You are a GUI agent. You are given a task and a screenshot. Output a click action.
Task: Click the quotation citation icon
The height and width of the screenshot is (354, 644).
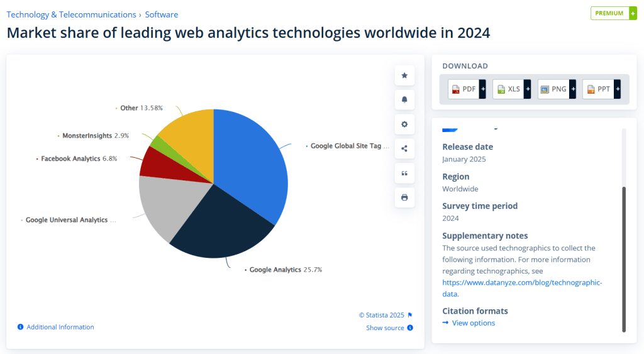click(404, 174)
